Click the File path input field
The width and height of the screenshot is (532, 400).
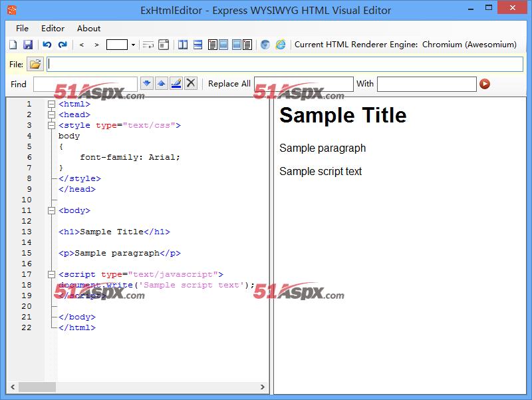coord(285,64)
